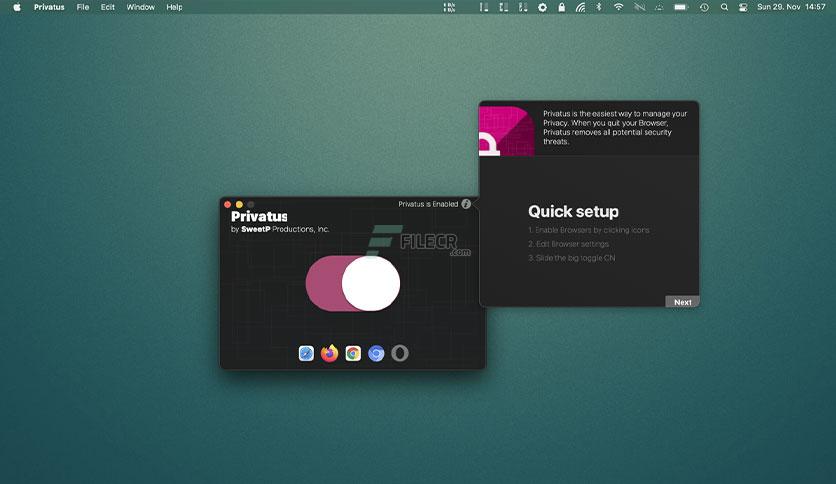Image resolution: width=836 pixels, height=484 pixels.
Task: Open the Privatus app menu
Action: 49,7
